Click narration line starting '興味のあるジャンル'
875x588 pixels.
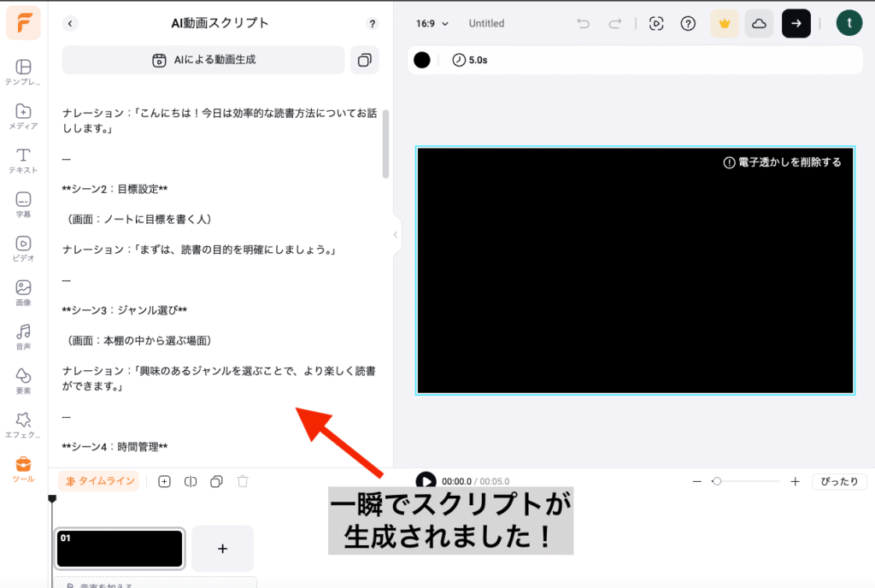pyautogui.click(x=219, y=379)
